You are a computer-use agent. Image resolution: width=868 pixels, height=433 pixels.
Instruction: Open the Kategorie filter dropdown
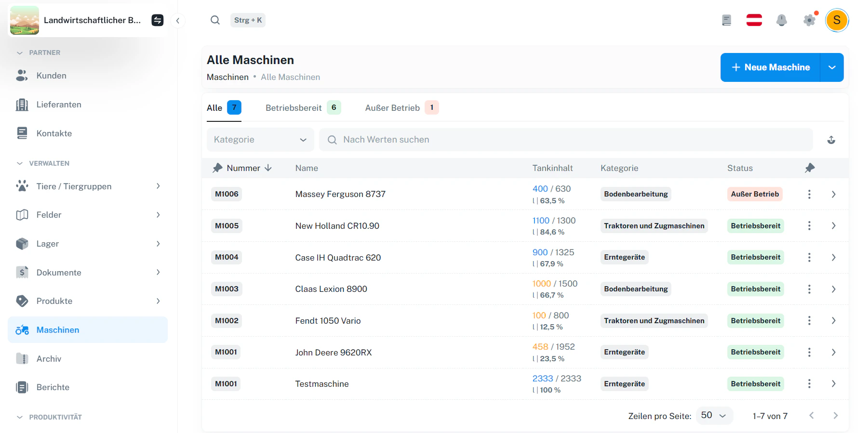[260, 140]
